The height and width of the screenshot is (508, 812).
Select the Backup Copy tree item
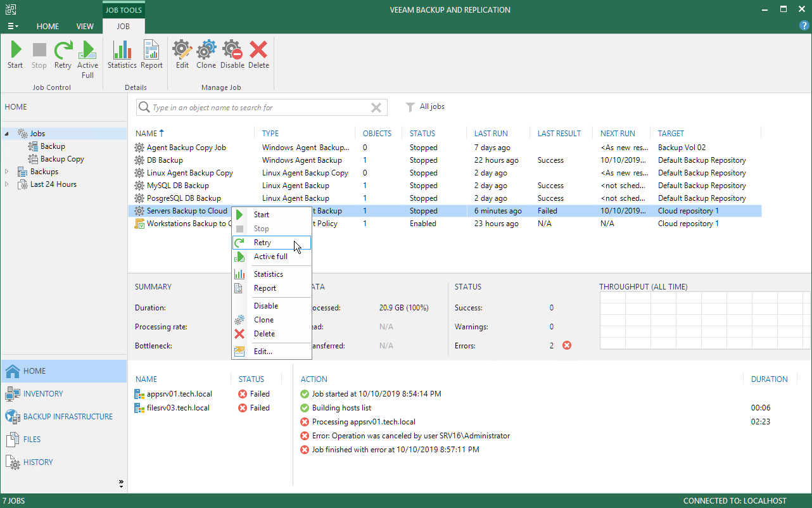click(62, 159)
